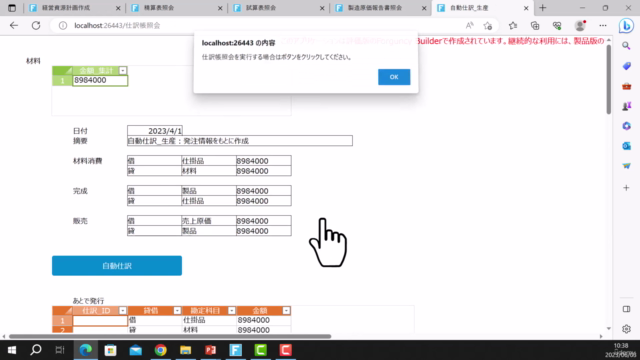Open File Explorer from taskbar
The height and width of the screenshot is (360, 640).
tap(185, 350)
